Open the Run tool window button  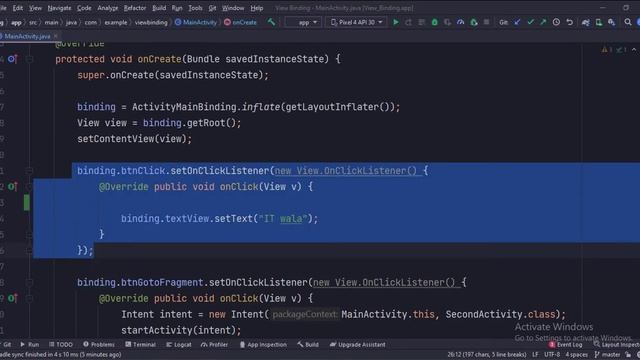30,344
